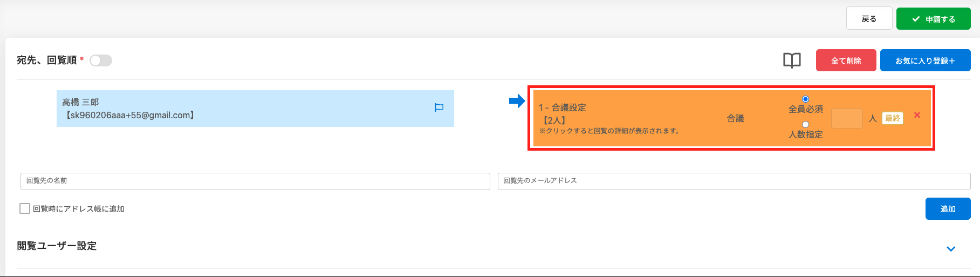The width and height of the screenshot is (980, 277).
Task: Select the 人数指定 radio button
Action: tap(805, 125)
